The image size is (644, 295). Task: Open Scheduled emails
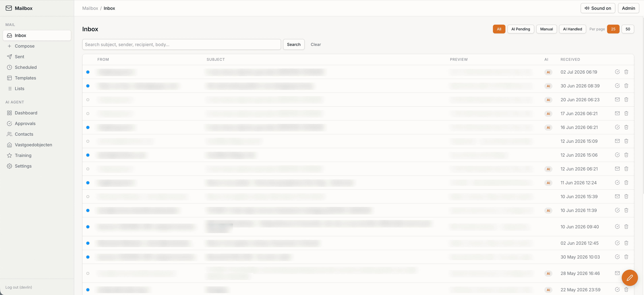37,67
